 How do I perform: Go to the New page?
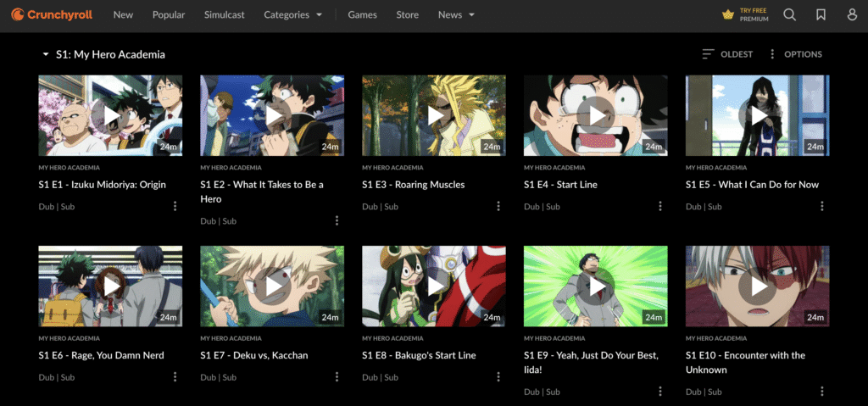pyautogui.click(x=123, y=15)
